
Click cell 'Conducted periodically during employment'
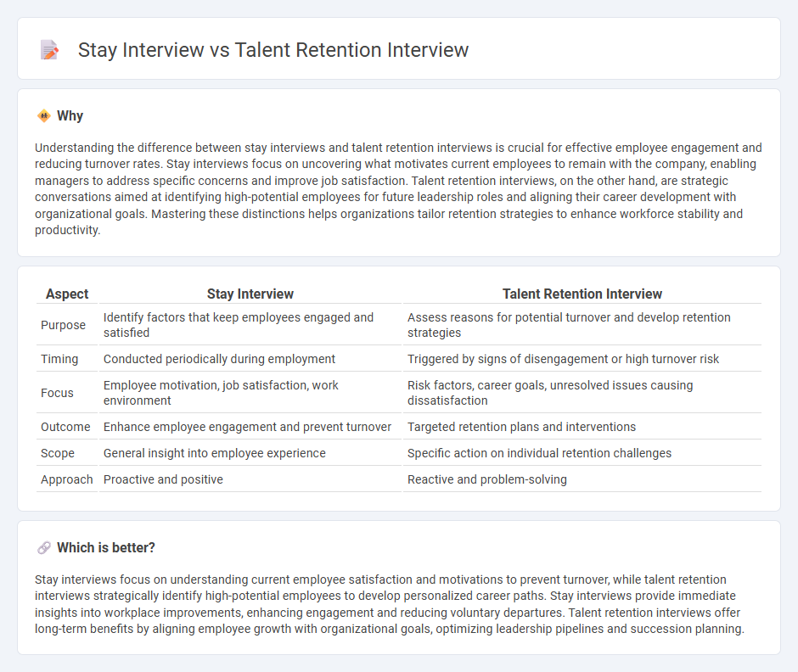coord(250,359)
